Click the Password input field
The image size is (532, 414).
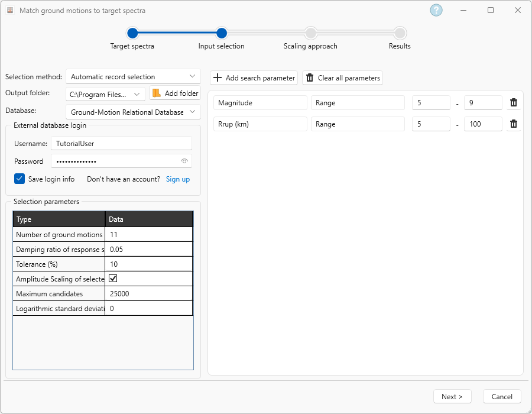pyautogui.click(x=121, y=161)
